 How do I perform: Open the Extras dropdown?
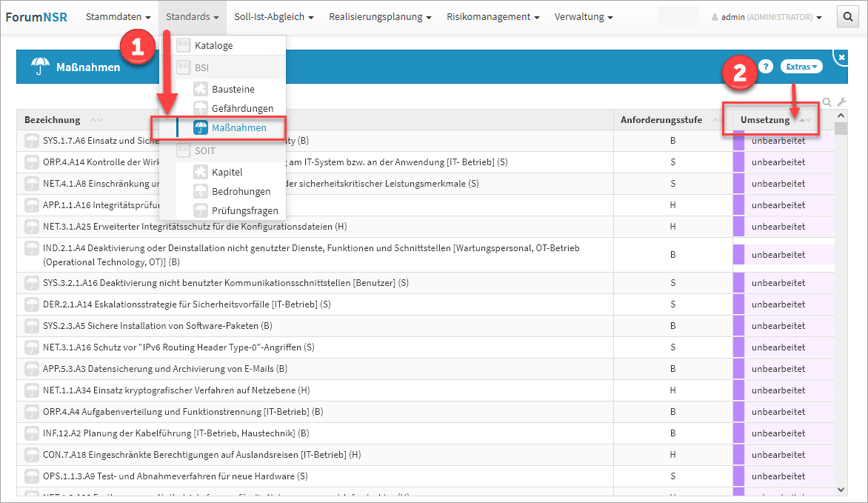coord(801,67)
